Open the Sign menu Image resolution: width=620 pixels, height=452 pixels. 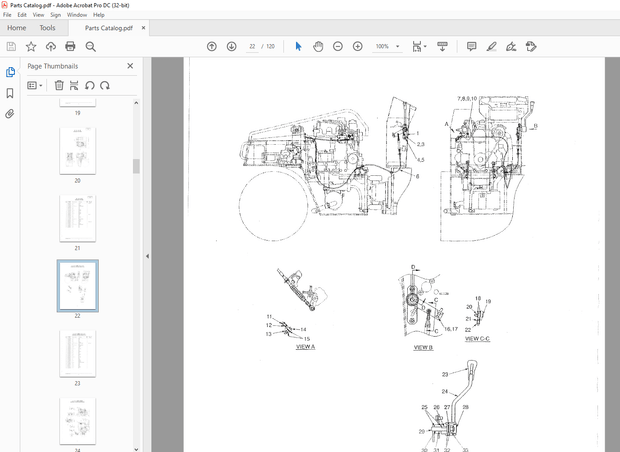point(55,15)
